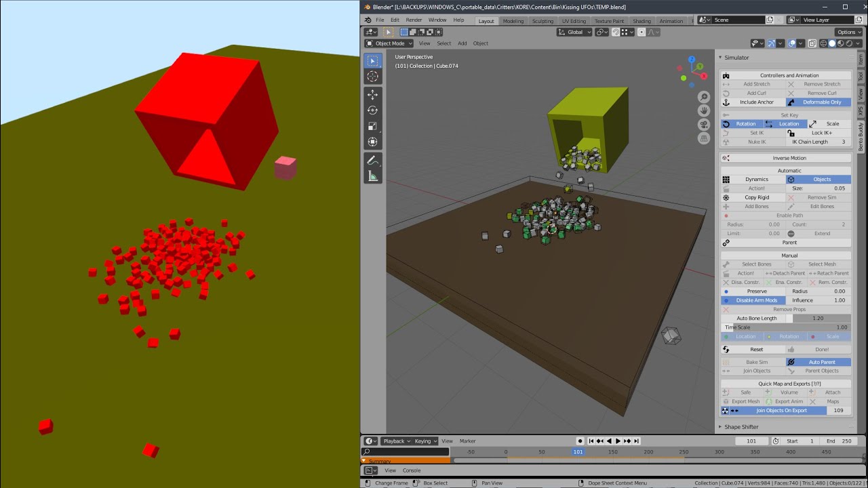Activate the Annotate tool

[372, 161]
